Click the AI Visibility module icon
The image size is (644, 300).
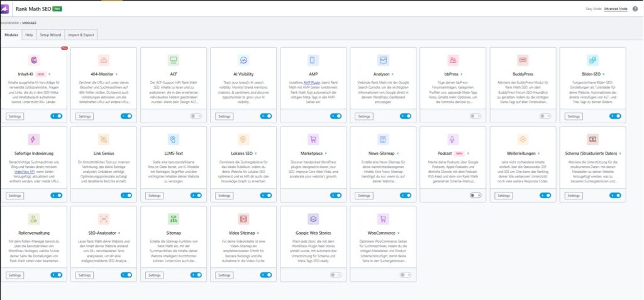coord(243,60)
